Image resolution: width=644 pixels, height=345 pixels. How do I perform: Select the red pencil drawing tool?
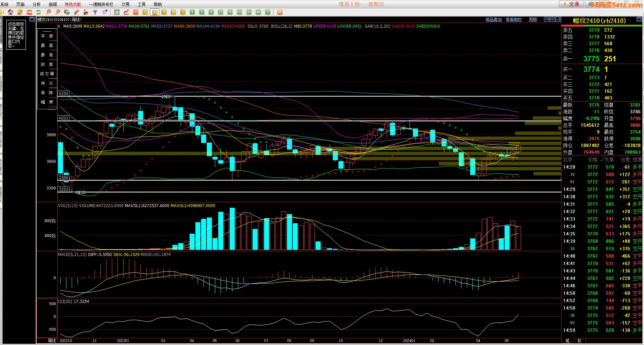[x=76, y=12]
